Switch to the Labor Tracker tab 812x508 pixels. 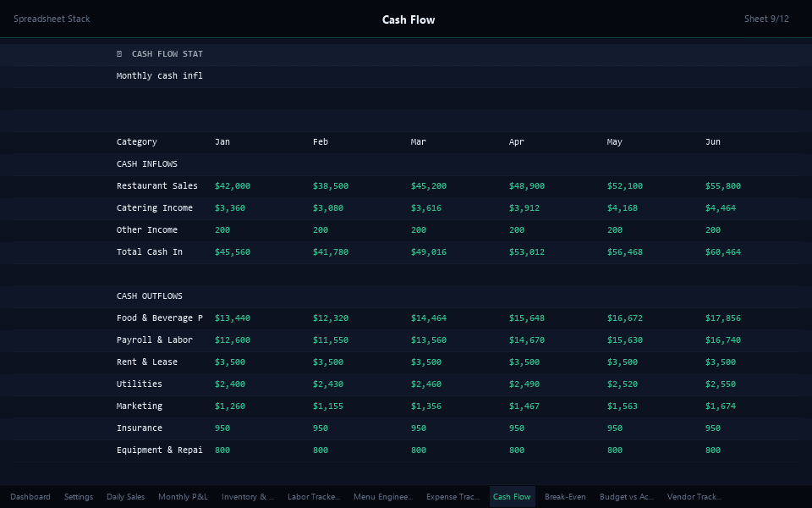click(x=314, y=497)
